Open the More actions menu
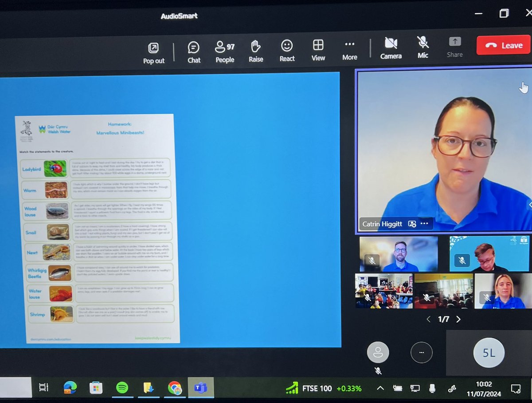This screenshot has height=403, width=532. click(349, 50)
